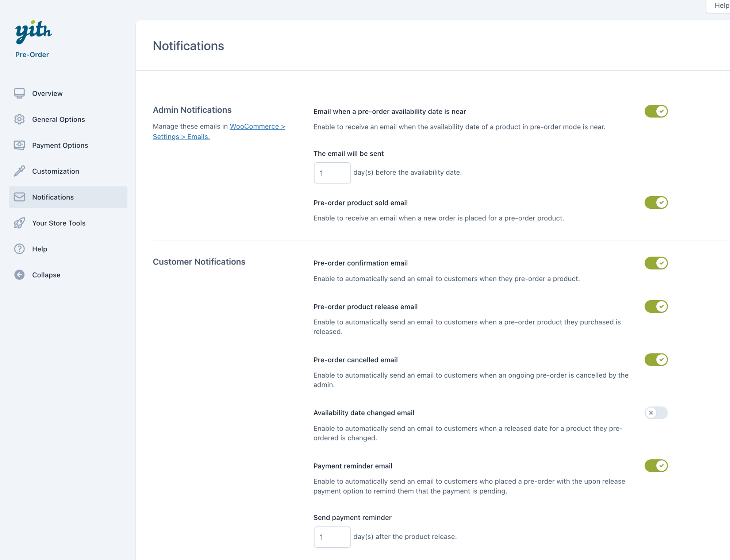Toggle Pre-order cancelled email switch
The image size is (730, 560).
point(656,360)
